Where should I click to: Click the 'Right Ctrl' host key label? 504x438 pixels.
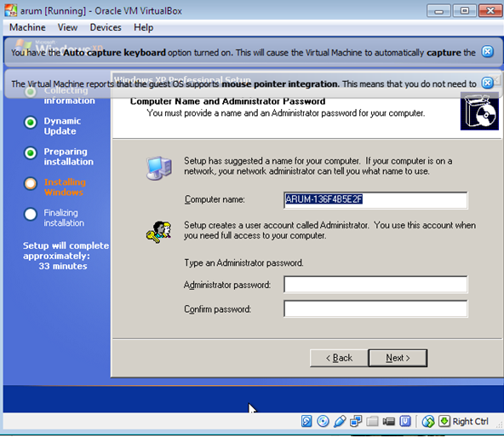click(x=470, y=421)
